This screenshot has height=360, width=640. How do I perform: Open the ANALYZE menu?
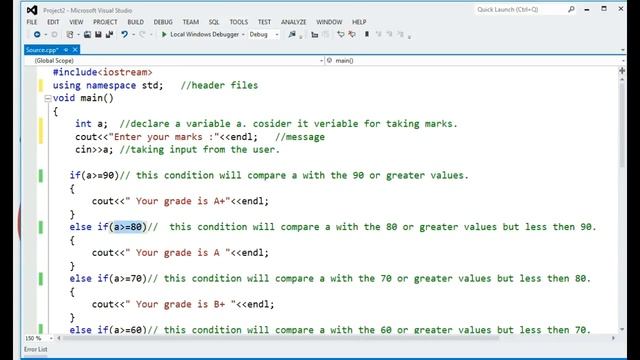click(x=293, y=22)
